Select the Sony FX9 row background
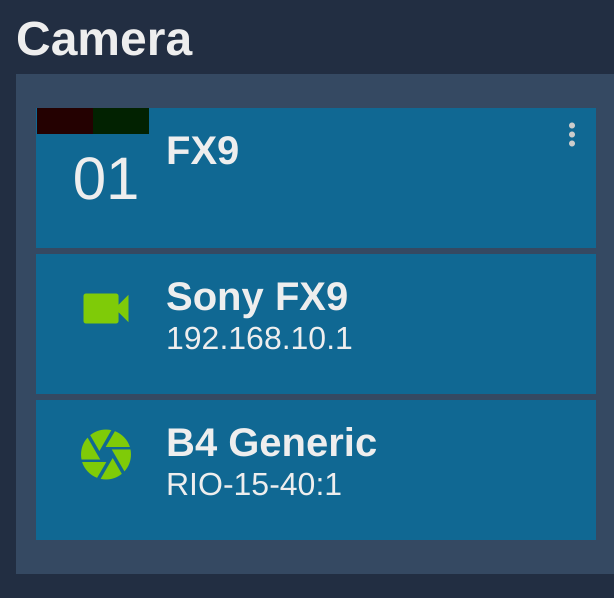Image resolution: width=614 pixels, height=598 pixels. (316, 324)
